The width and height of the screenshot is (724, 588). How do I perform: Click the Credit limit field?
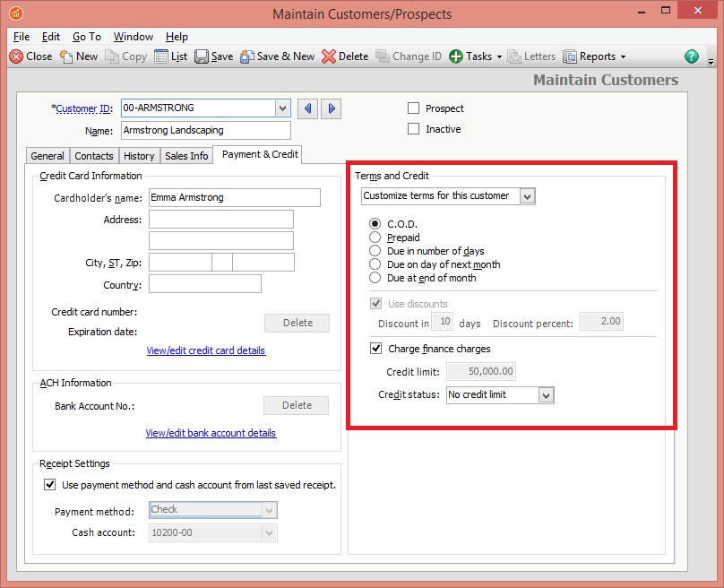click(x=480, y=371)
